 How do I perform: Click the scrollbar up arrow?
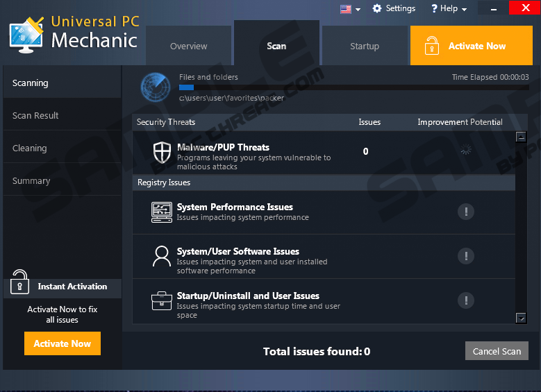coord(521,137)
